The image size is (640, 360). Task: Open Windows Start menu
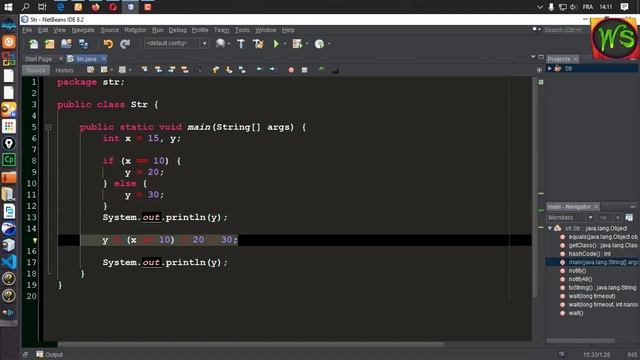click(x=8, y=7)
